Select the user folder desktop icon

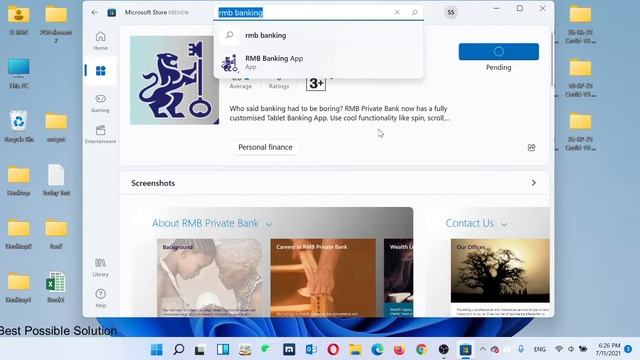19,20
